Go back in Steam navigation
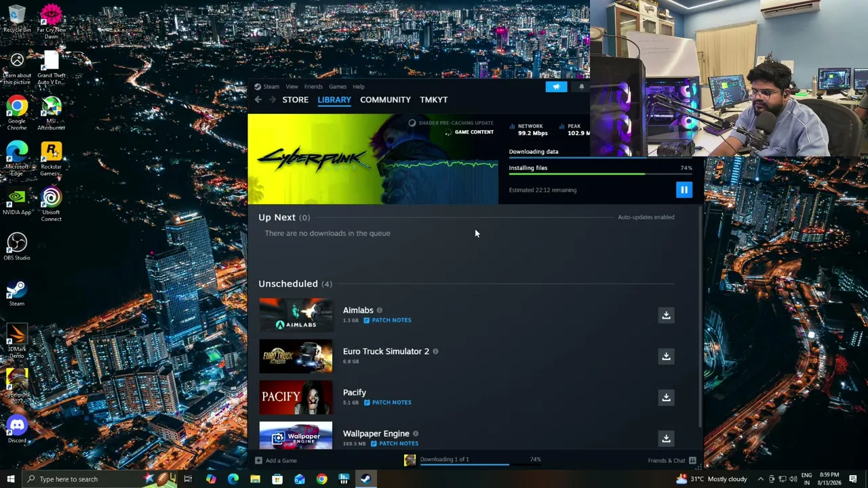This screenshot has height=488, width=868. pos(258,100)
